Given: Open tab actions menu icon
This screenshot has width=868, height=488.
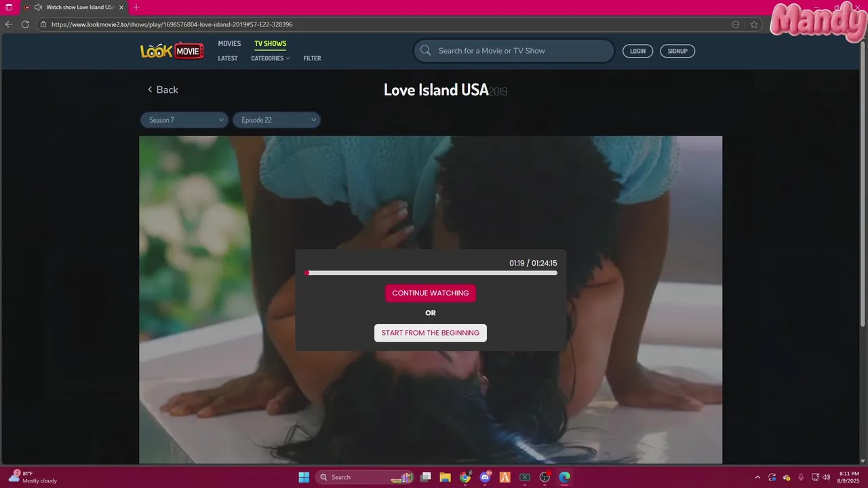Looking at the screenshot, I should click(x=9, y=7).
